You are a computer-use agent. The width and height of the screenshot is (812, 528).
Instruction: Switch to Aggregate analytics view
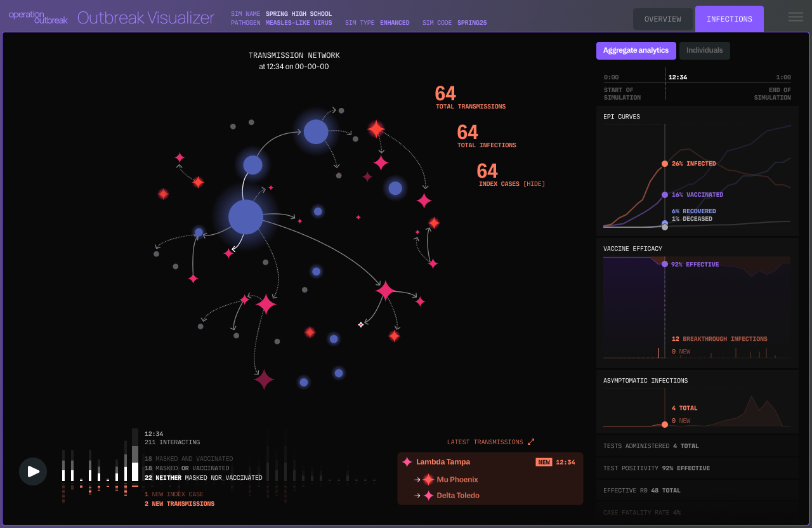636,51
